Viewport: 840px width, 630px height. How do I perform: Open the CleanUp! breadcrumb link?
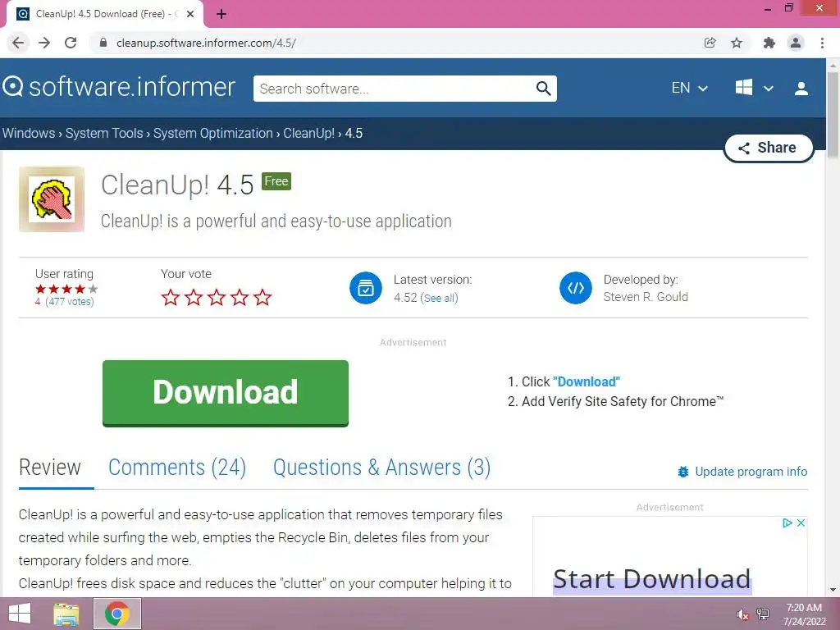[308, 133]
